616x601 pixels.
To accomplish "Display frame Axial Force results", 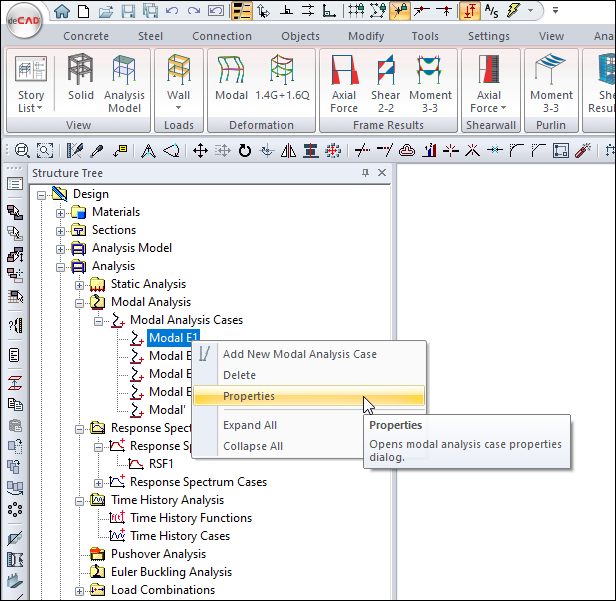I will pyautogui.click(x=344, y=83).
